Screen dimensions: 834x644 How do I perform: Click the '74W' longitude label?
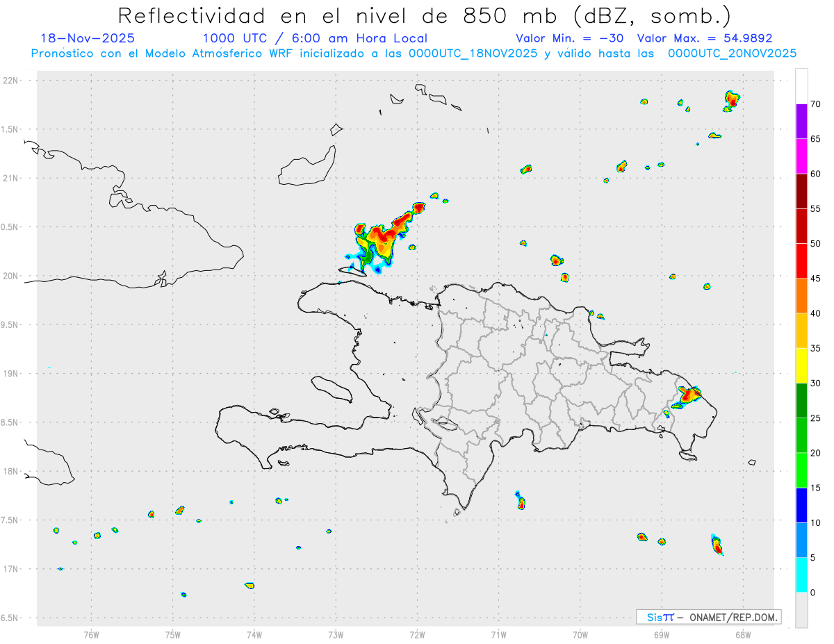tap(254, 635)
